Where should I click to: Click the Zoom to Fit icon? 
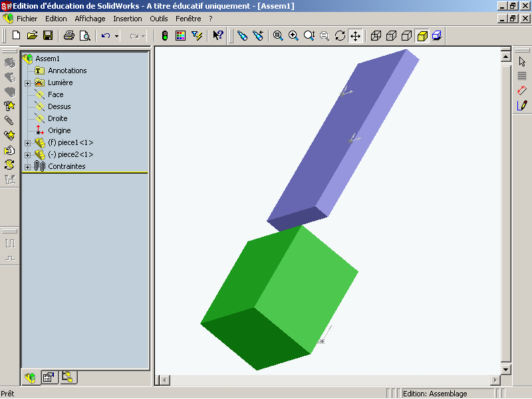pos(278,35)
